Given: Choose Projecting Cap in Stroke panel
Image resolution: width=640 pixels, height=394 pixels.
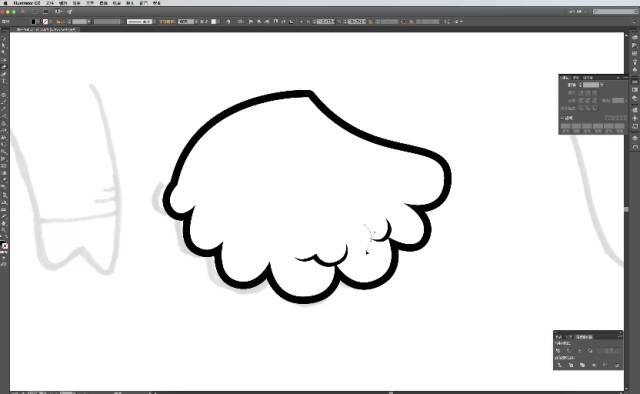Looking at the screenshot, I should pyautogui.click(x=595, y=93).
